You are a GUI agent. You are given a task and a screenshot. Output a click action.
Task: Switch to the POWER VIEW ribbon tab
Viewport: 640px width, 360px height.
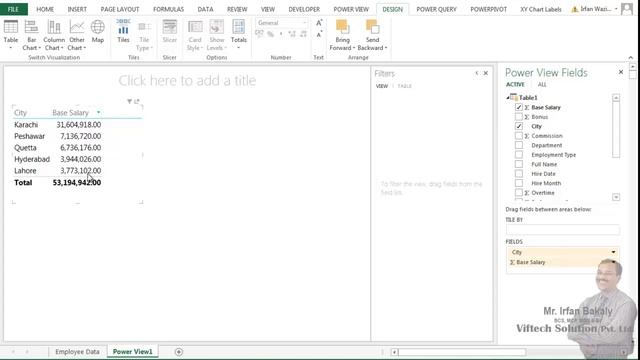pos(351,9)
